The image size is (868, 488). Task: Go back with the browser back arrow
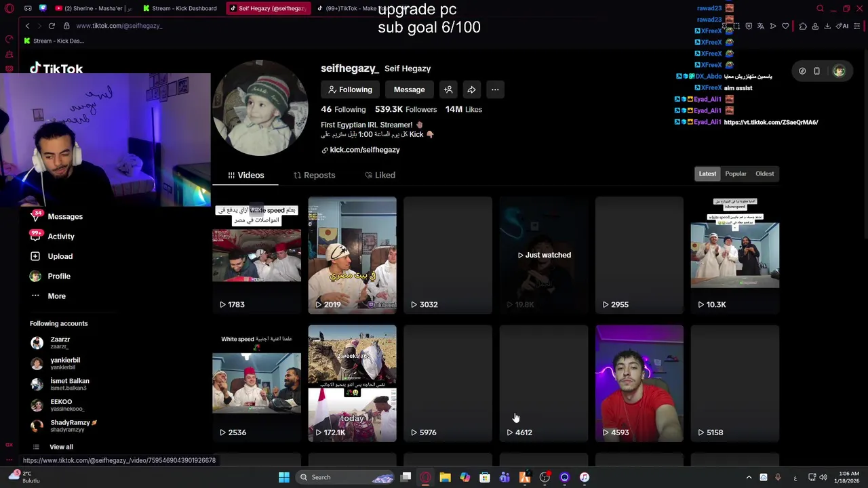tap(27, 26)
